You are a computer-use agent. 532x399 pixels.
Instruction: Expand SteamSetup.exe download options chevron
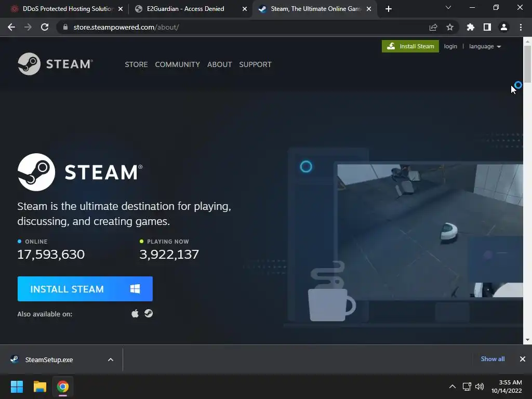[x=111, y=360]
